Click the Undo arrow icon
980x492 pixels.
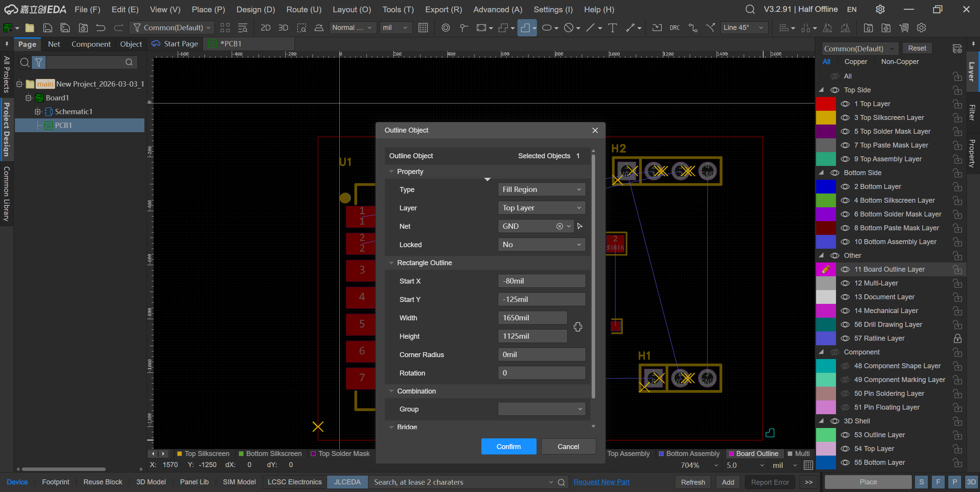(101, 28)
